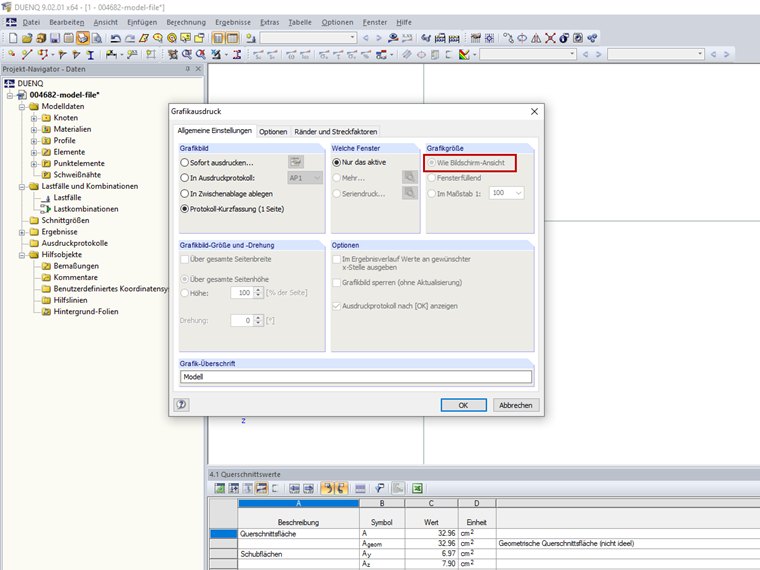Click the New file icon in toolbar
Screen dimensions: 760x570
pyautogui.click(x=13, y=38)
